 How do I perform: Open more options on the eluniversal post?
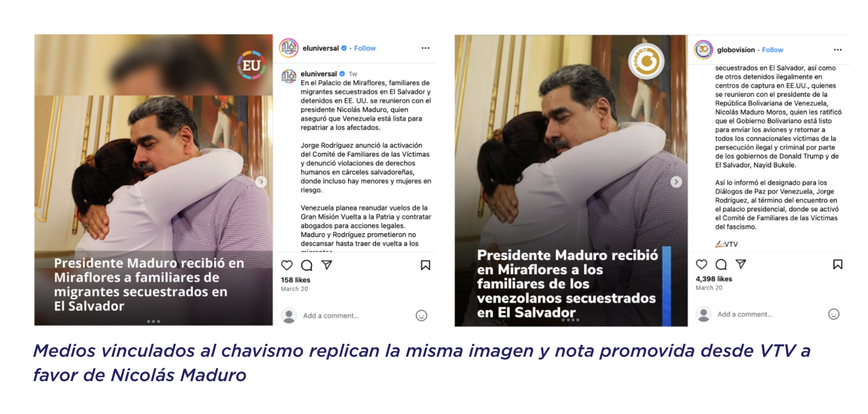pos(426,48)
